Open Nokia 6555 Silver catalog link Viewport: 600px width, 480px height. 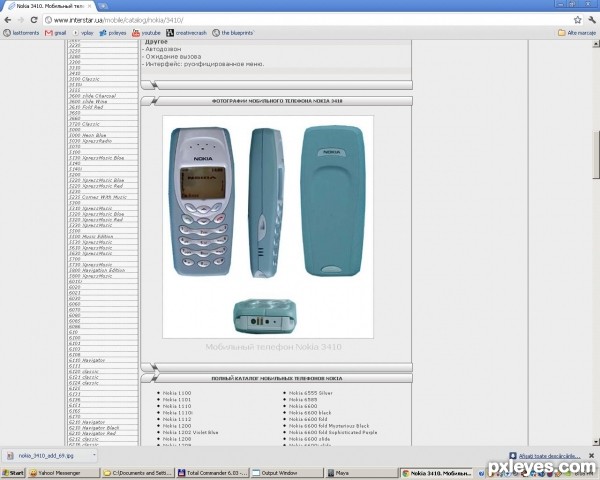point(311,393)
